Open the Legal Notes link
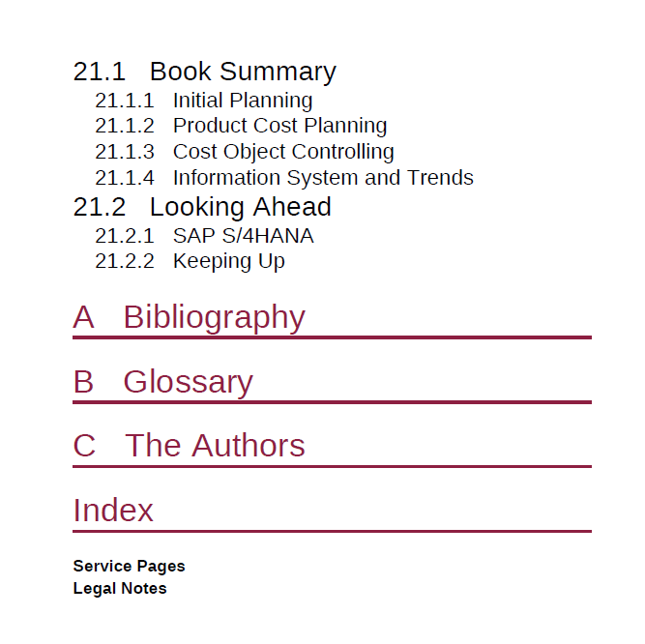The image size is (645, 644). pos(120,589)
